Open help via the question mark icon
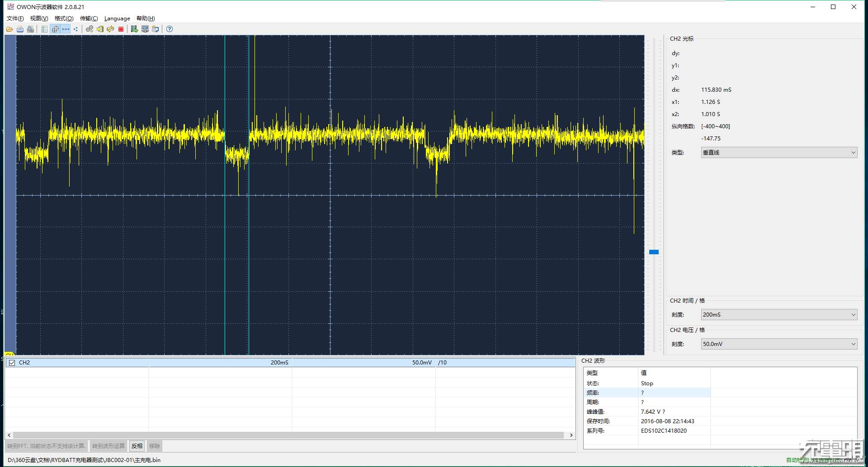The width and height of the screenshot is (868, 467). [x=170, y=29]
